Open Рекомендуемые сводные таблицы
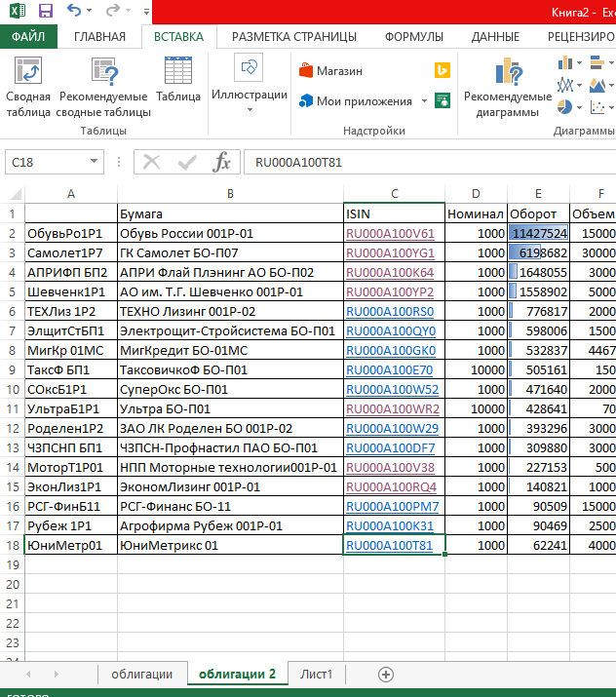 [x=103, y=87]
